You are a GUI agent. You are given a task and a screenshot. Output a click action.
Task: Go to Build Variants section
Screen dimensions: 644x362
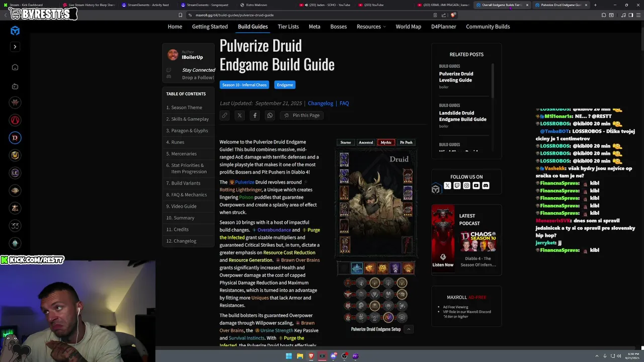pos(183,183)
